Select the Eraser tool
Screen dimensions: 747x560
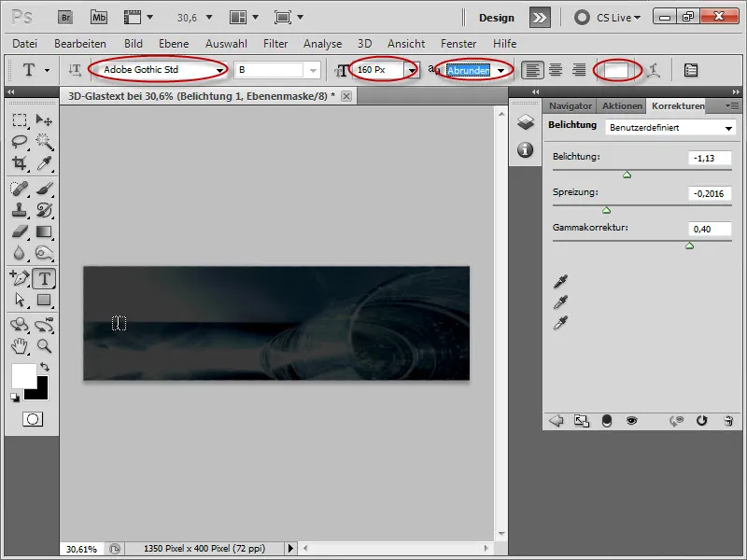[x=20, y=231]
